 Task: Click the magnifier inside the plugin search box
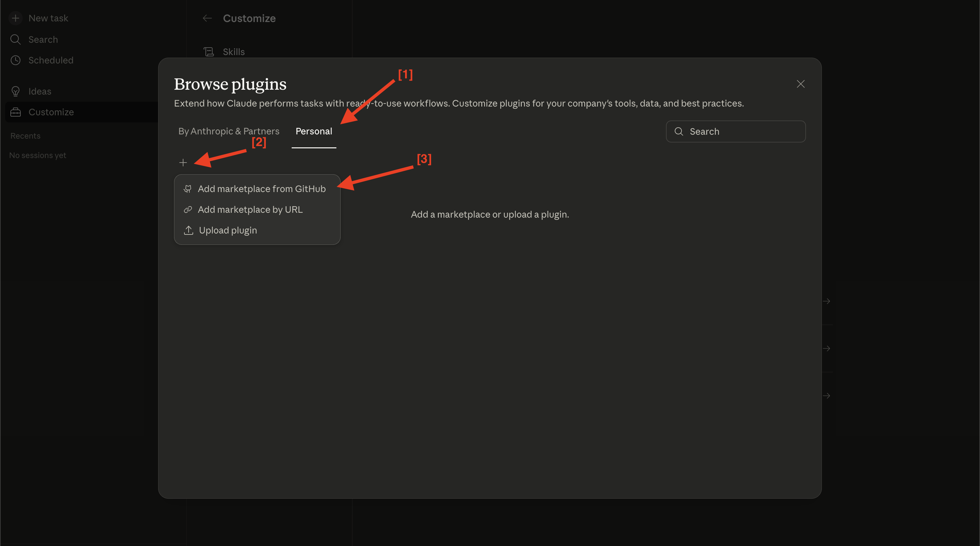click(x=679, y=131)
